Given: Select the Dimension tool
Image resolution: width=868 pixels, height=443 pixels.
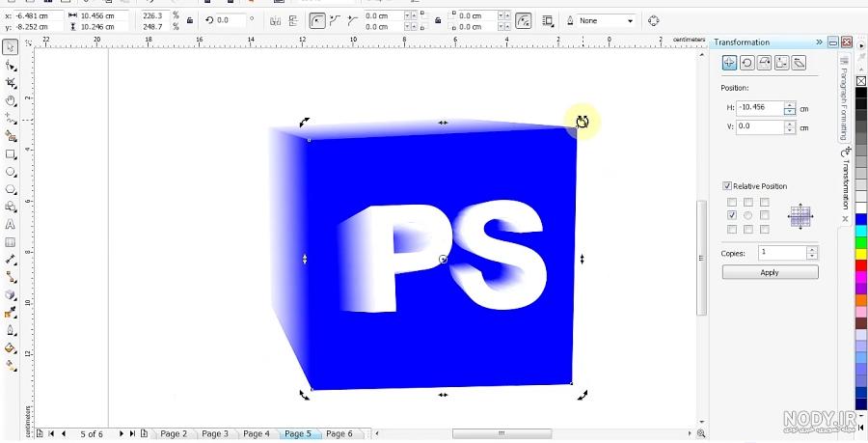Looking at the screenshot, I should [x=10, y=260].
